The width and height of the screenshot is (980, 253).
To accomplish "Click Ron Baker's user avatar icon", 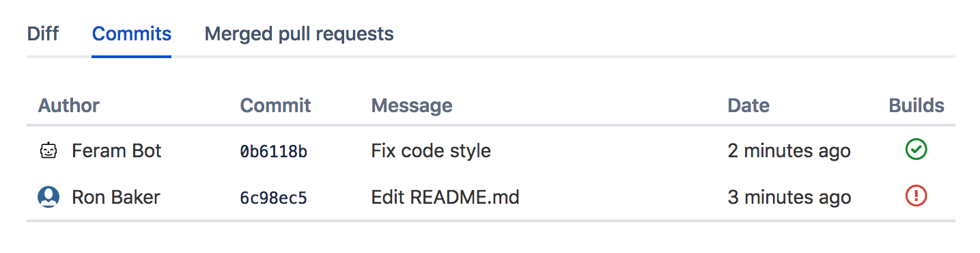I will pyautogui.click(x=48, y=198).
